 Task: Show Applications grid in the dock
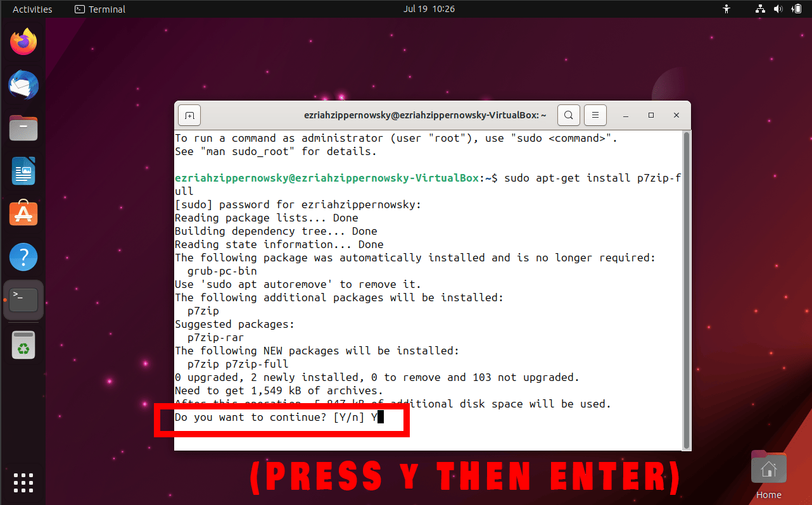coord(23,482)
